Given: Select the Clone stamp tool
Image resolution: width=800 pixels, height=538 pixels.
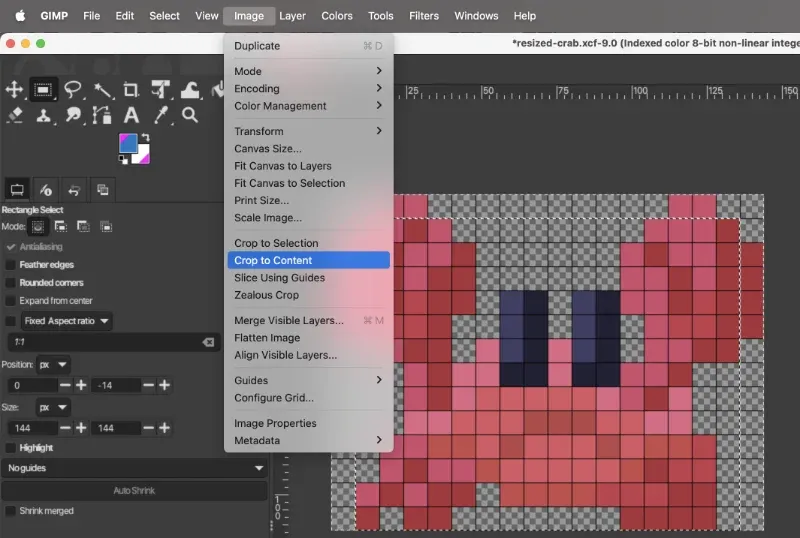Looking at the screenshot, I should point(44,115).
